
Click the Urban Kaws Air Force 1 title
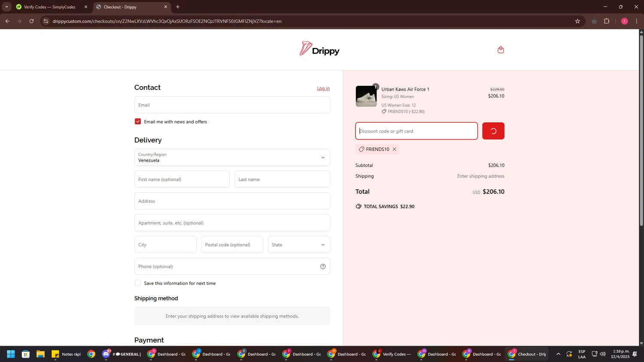point(405,89)
